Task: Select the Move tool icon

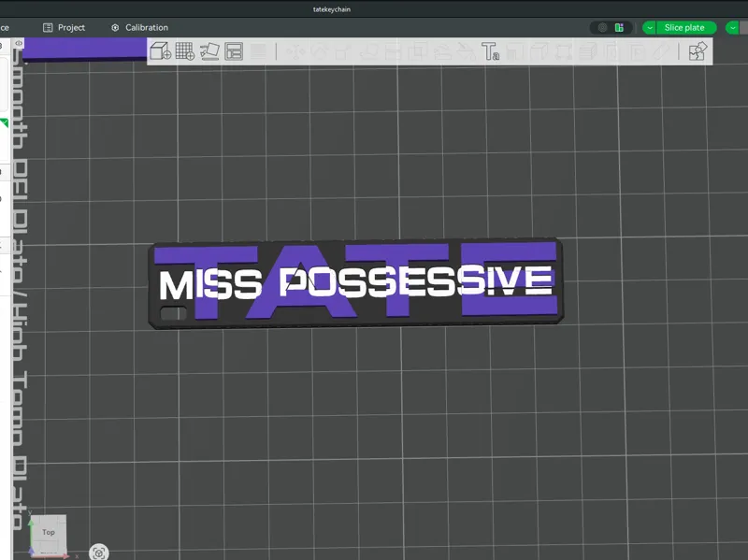Action: point(295,51)
